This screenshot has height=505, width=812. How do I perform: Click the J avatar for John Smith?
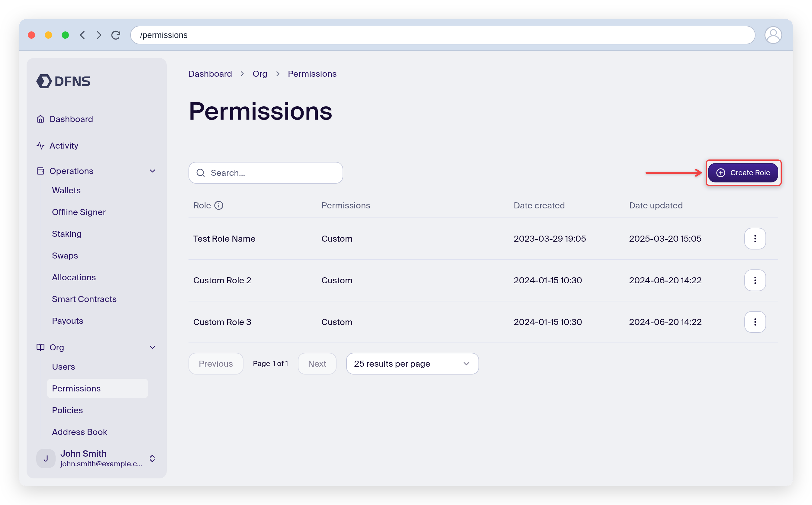click(46, 458)
